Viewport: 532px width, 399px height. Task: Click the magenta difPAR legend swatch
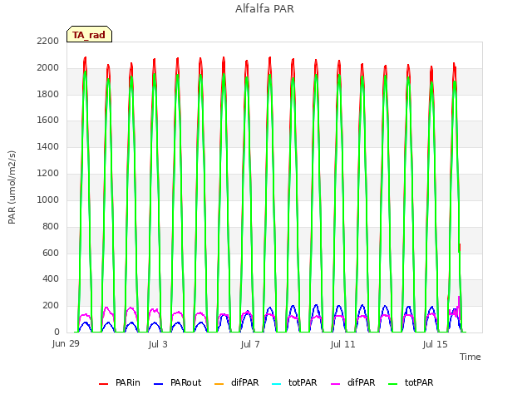[x=335, y=384]
